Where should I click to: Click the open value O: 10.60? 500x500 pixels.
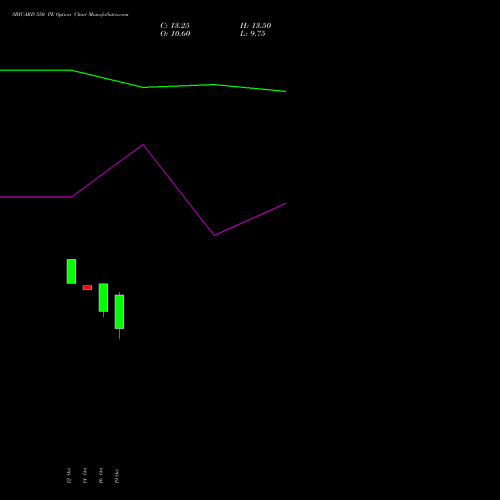click(175, 34)
